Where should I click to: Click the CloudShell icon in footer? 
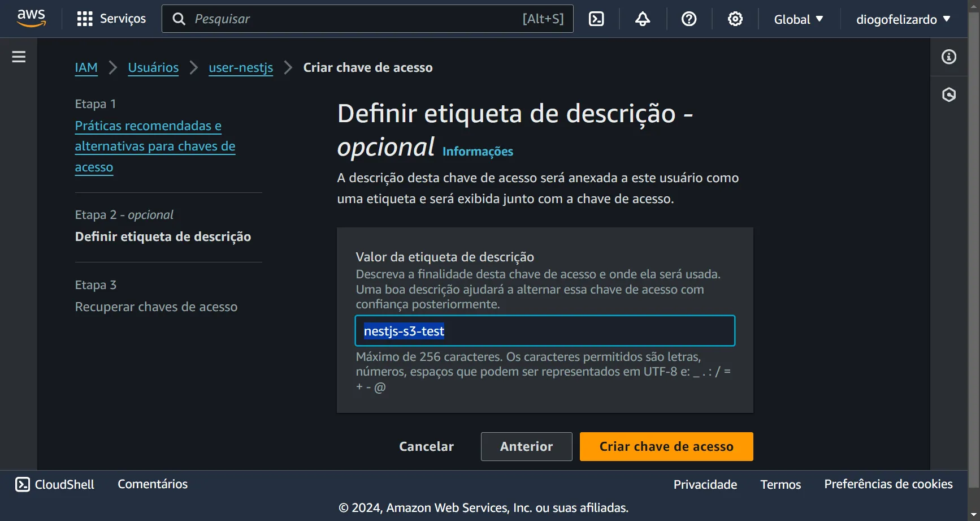23,484
